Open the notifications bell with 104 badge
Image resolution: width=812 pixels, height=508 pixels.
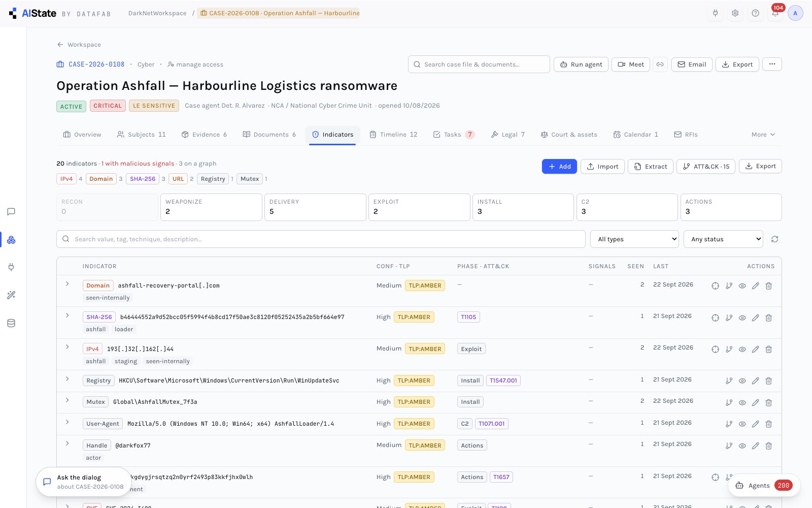click(x=775, y=13)
